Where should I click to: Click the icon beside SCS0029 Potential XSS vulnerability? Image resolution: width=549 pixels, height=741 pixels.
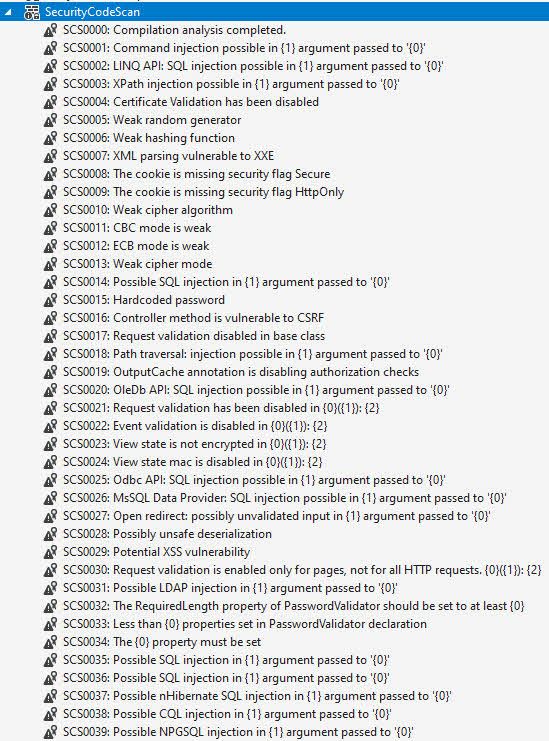50,552
